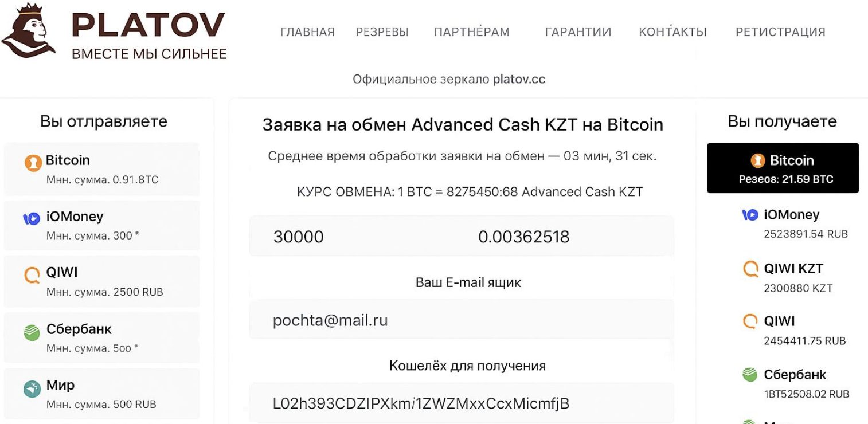Pick the QIWI RUB icon in receive column
The width and height of the screenshot is (868, 424).
[x=750, y=322]
